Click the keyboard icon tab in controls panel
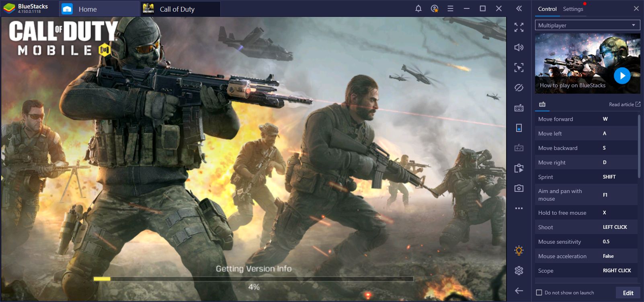The height and width of the screenshot is (302, 644). point(542,105)
